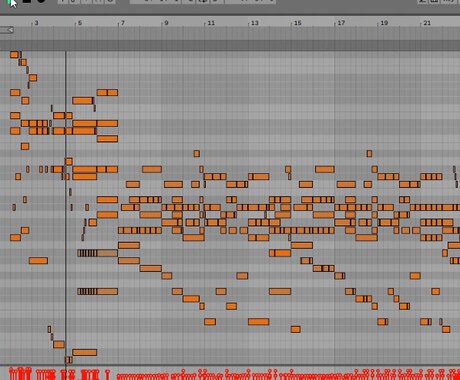Click bar 21 marker on the timeline ruler
Image resolution: width=460 pixels, height=380 pixels.
(x=427, y=23)
